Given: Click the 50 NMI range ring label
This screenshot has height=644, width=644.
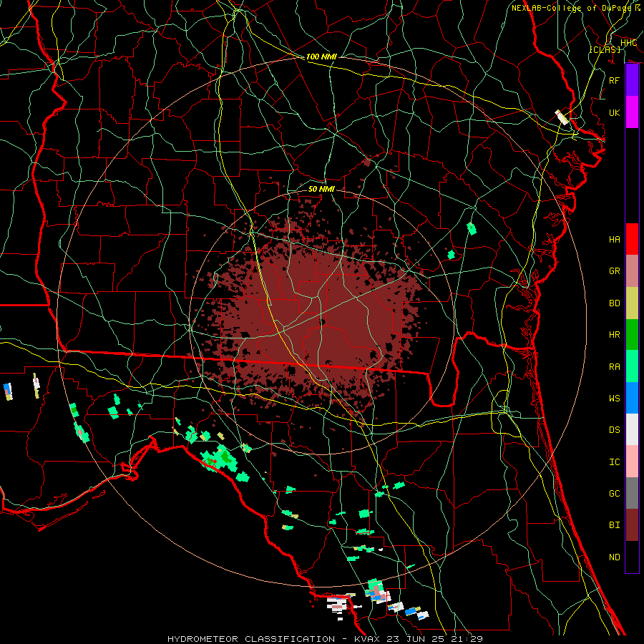Looking at the screenshot, I should [x=321, y=189].
